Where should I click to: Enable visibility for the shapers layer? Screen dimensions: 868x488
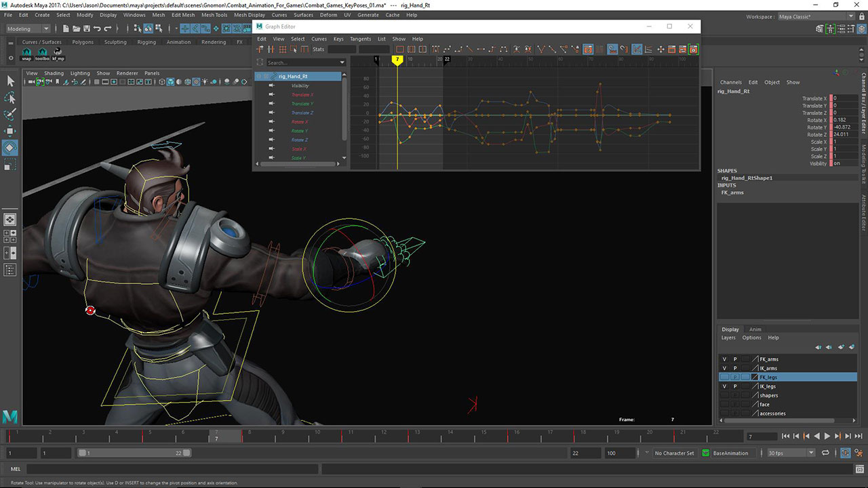[x=724, y=395]
